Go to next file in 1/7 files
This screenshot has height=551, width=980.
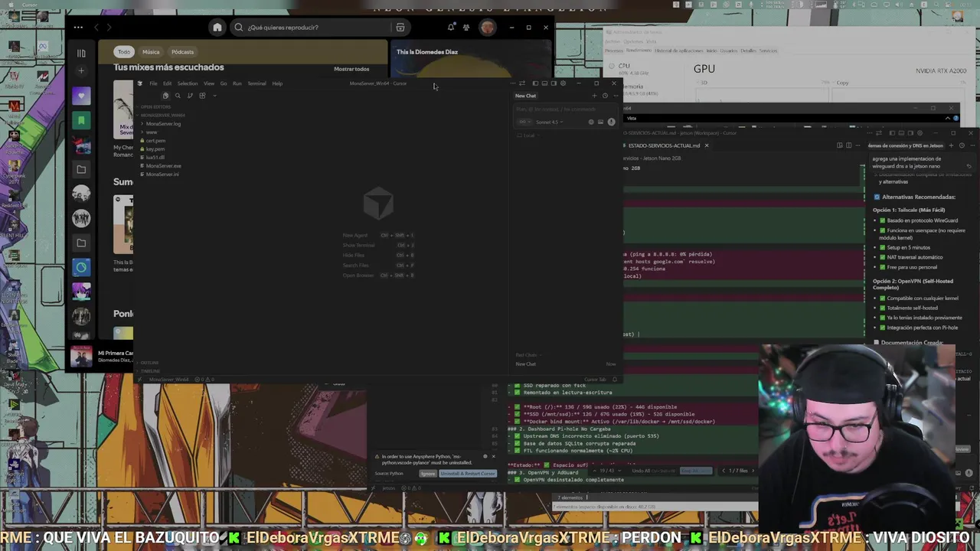[x=753, y=471]
